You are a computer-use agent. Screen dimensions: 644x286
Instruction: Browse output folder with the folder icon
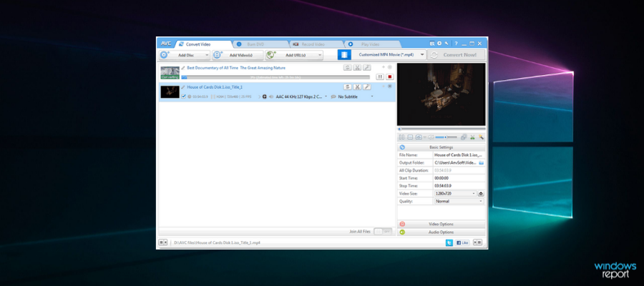tap(482, 163)
